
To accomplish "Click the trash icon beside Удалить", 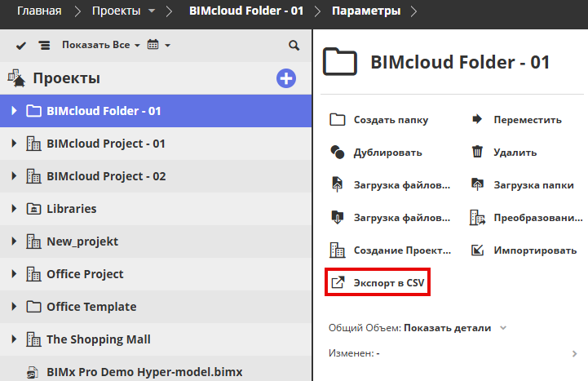I will 477,152.
